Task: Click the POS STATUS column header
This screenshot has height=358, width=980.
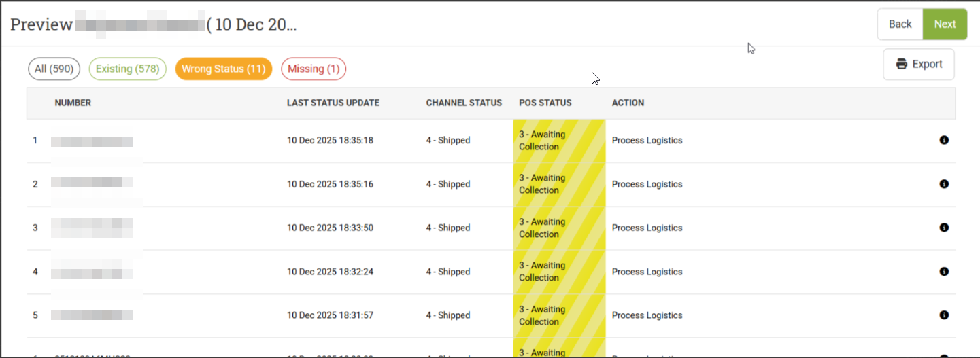Action: 545,103
